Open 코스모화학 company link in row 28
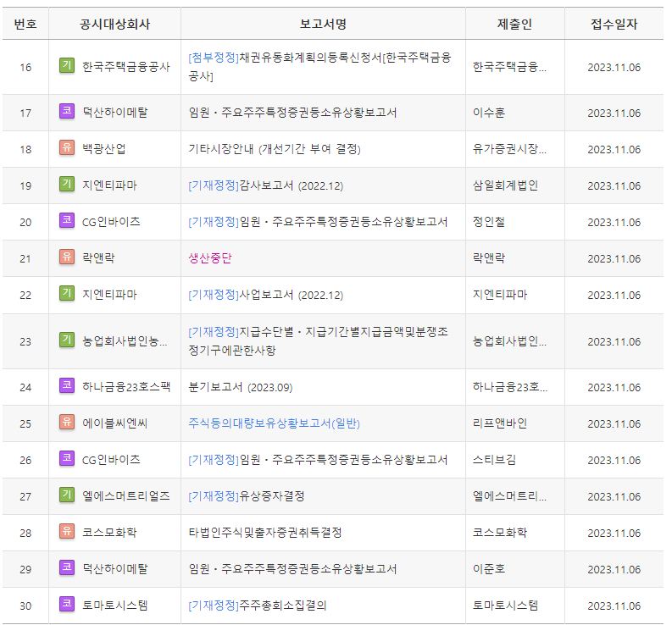The image size is (672, 625). [109, 533]
